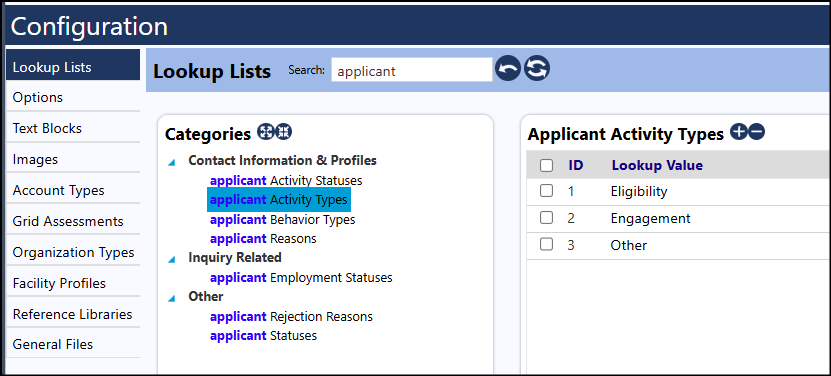The image size is (831, 376).
Task: Collapse Contact Information & Profiles category
Action: 171,162
